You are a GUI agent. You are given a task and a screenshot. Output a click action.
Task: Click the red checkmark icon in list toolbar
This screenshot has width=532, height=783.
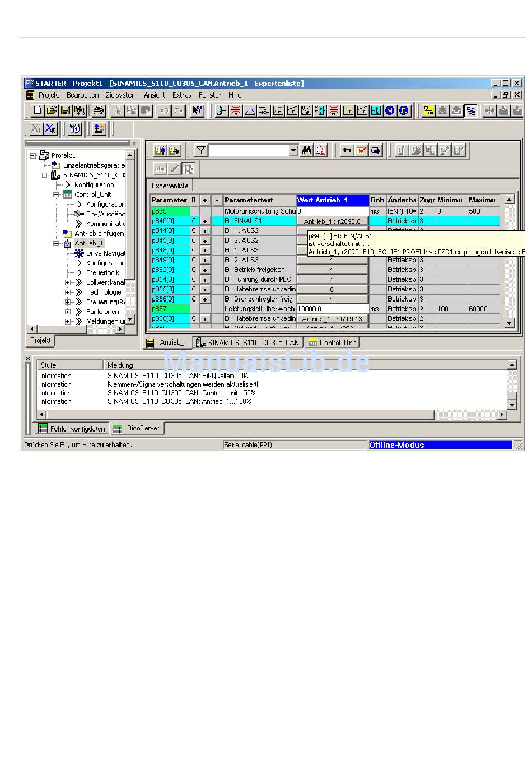click(x=361, y=150)
